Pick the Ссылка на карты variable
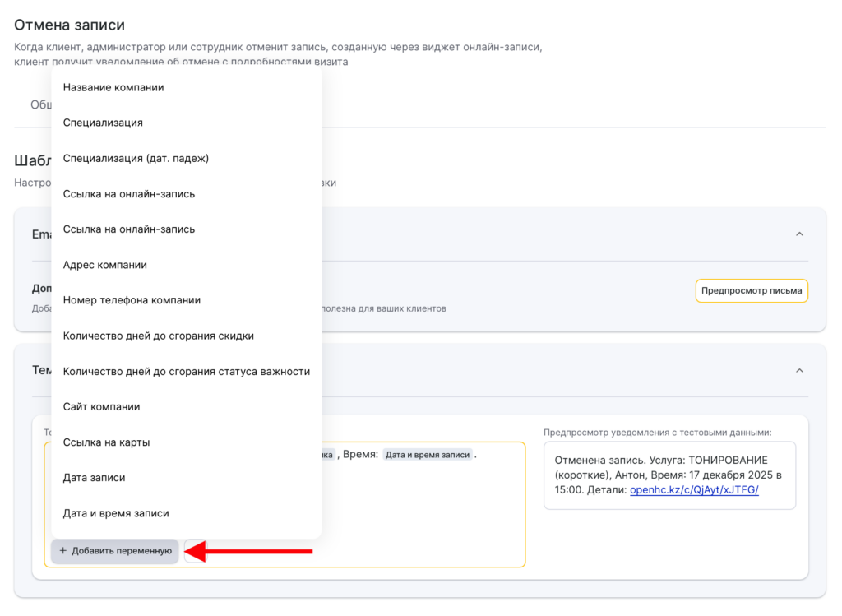This screenshot has height=616, width=842. pyautogui.click(x=106, y=442)
